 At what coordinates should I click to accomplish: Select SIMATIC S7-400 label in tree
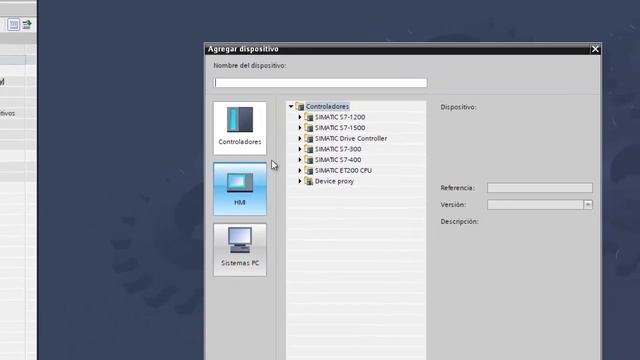point(338,160)
